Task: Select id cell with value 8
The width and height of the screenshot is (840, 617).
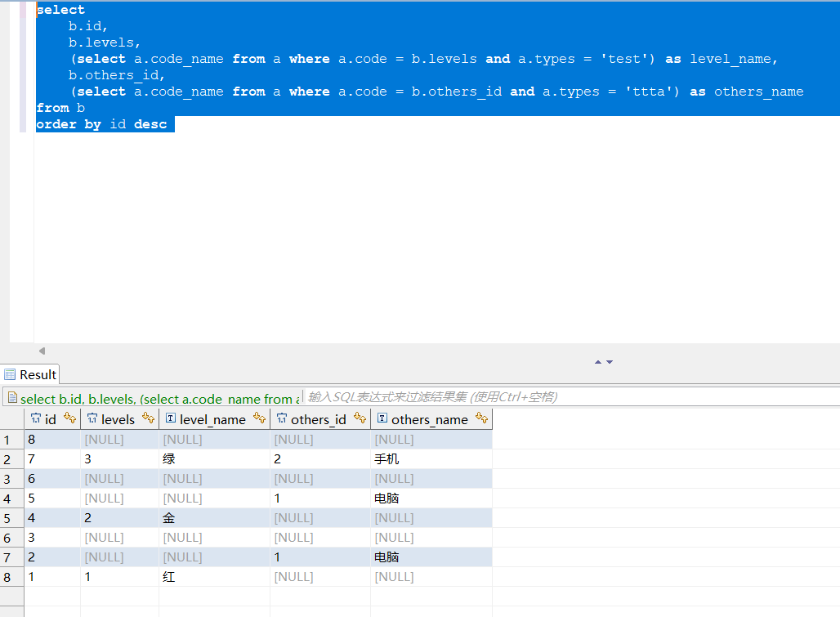Action: (52, 440)
